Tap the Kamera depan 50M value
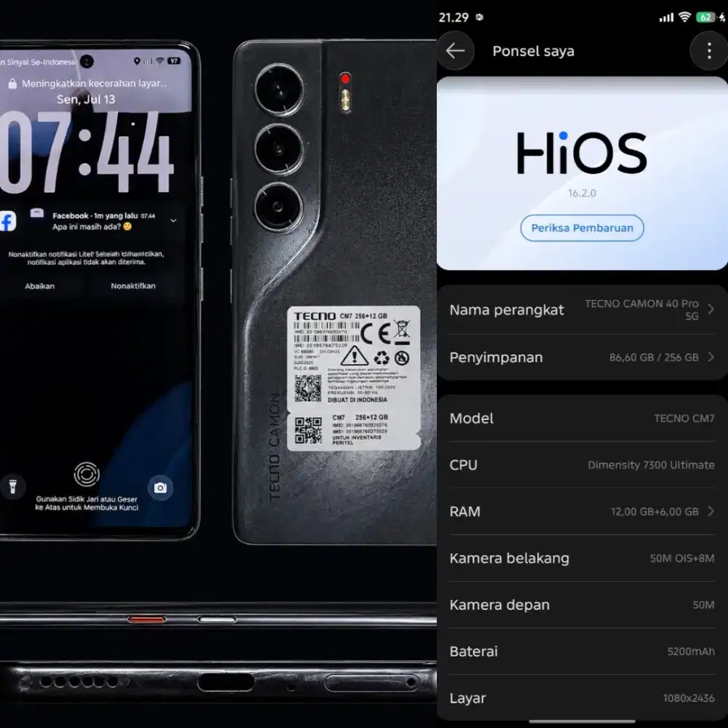Screen dimensions: 728x728 click(x=703, y=604)
